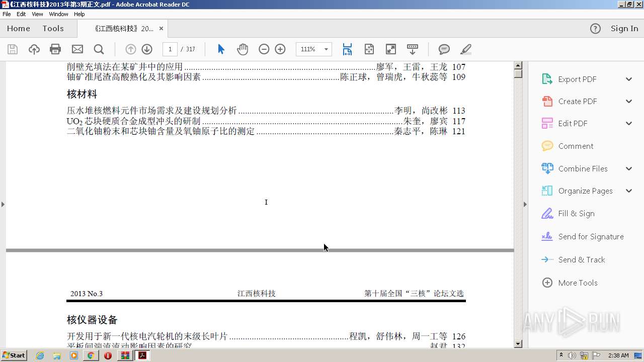The width and height of the screenshot is (644, 362).
Task: Open Create PDF tool
Action: [x=577, y=101]
